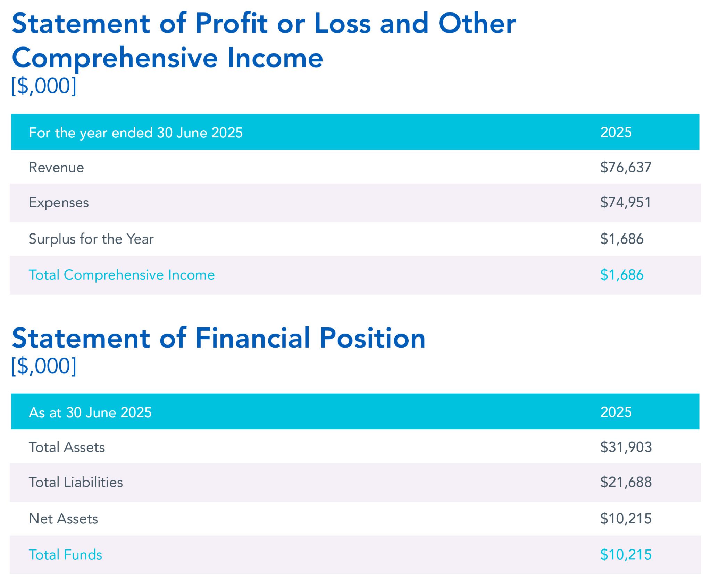Click the Total Assets row label
The image size is (711, 588).
pos(67,448)
